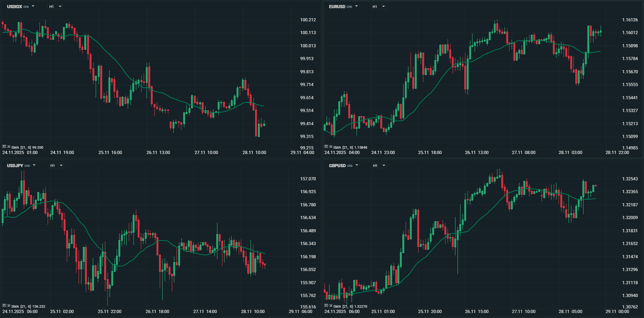Expand the GBPUSD symbol selector arrow
The height and width of the screenshot is (318, 644).
tap(357, 165)
